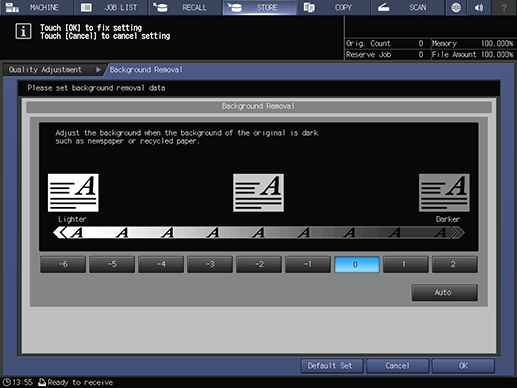Set background removal to -4
Screen dimensions: 517x388
point(161,264)
